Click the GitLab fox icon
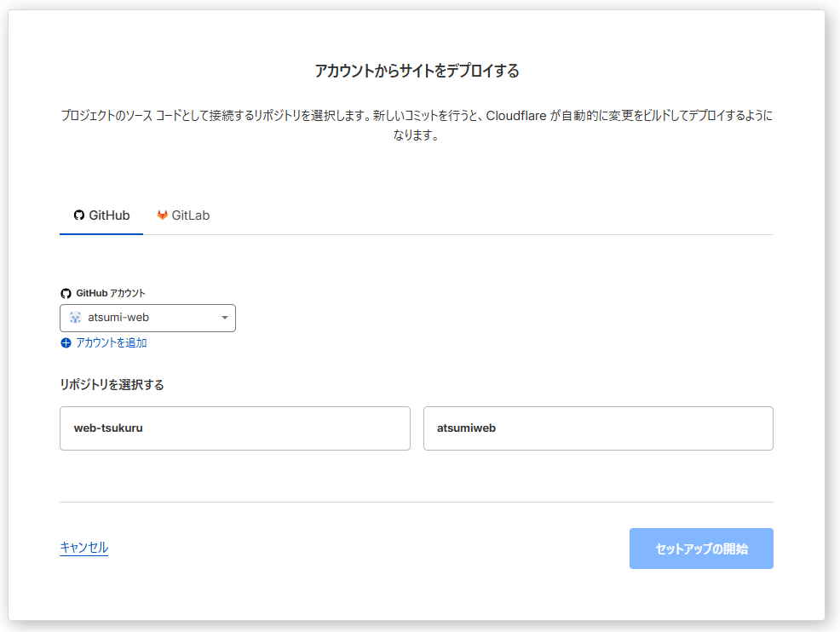840x632 pixels. [x=162, y=215]
